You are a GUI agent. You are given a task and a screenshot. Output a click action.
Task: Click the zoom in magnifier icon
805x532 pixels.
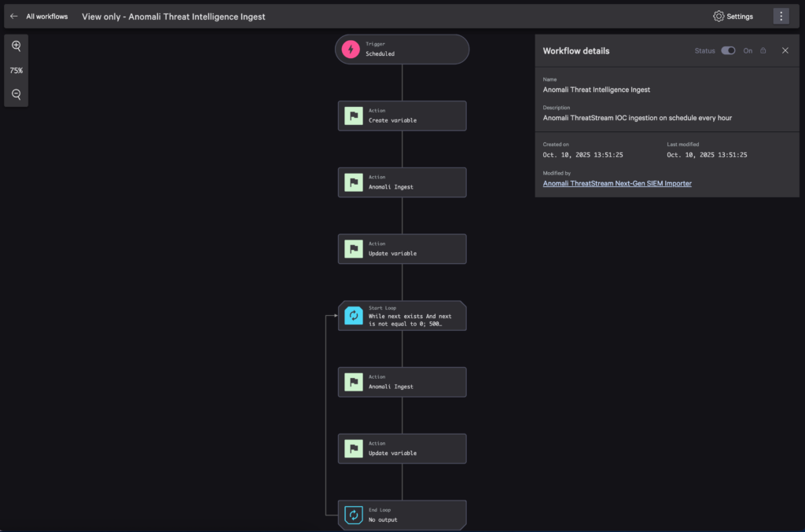click(x=16, y=46)
